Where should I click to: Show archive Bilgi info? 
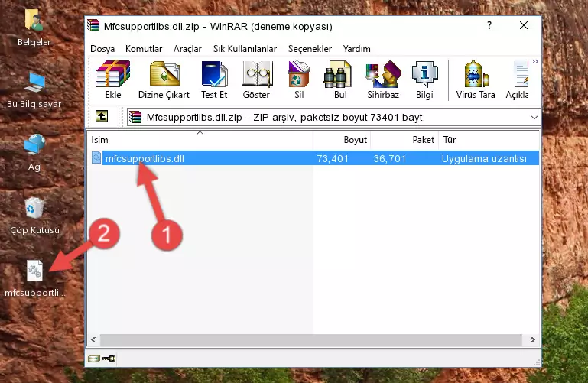[424, 80]
